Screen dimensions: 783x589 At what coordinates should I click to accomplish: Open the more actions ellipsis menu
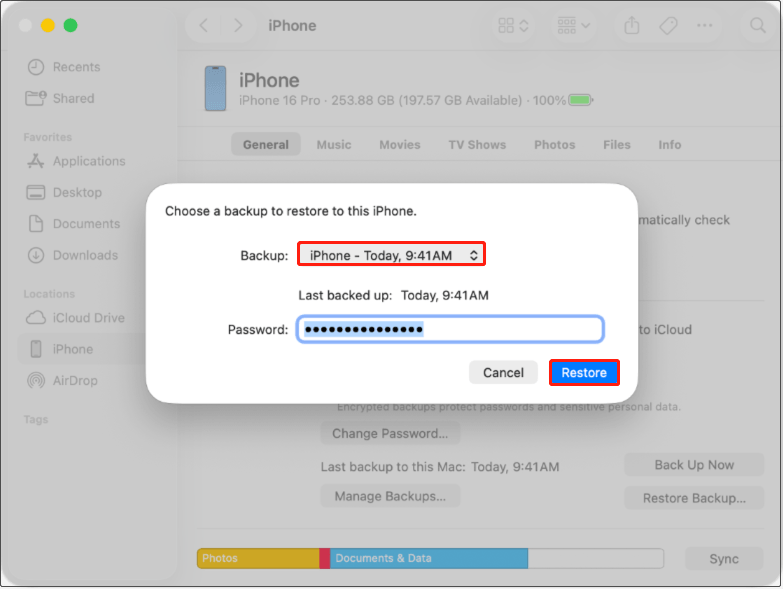pos(705,25)
